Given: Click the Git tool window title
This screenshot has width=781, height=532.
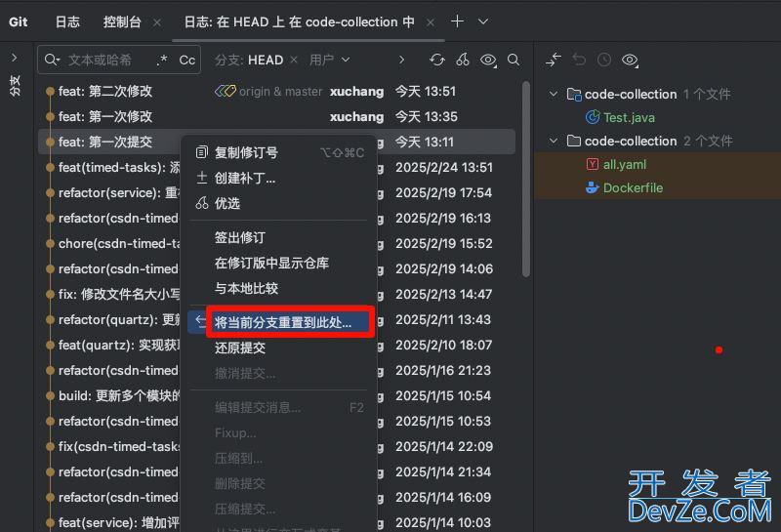Looking at the screenshot, I should tap(18, 21).
